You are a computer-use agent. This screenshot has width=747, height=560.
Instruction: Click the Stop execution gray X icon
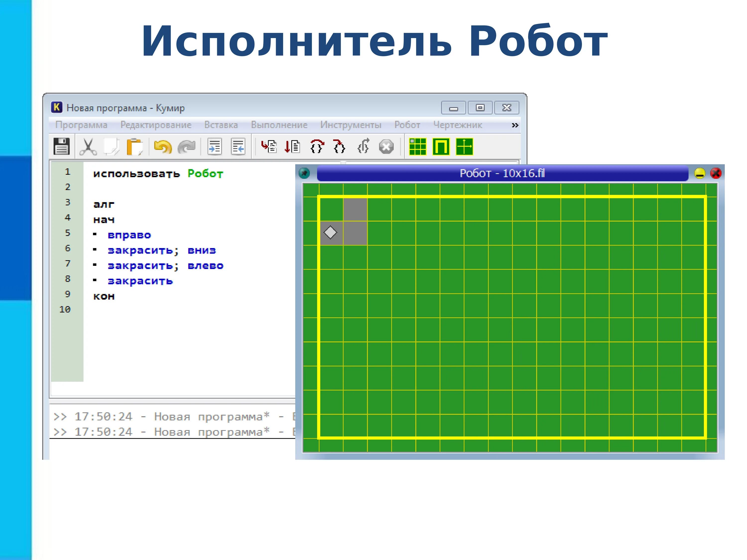[x=386, y=147]
